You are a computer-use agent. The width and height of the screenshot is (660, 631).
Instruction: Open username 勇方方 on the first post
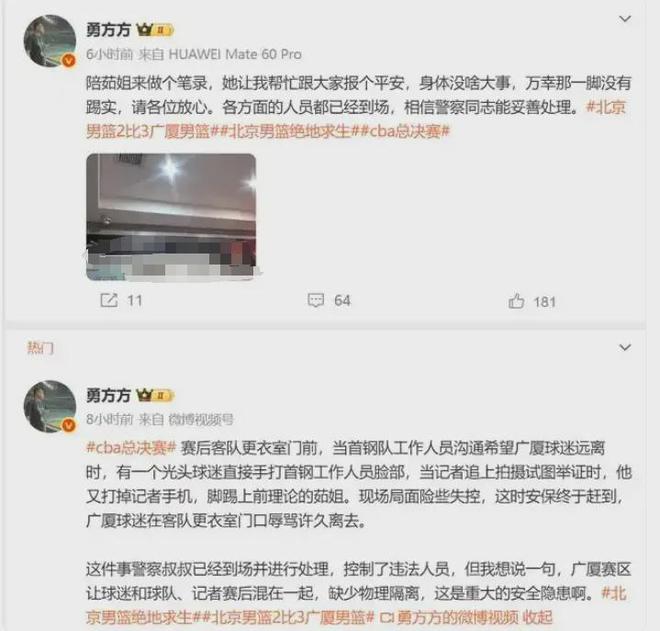108,30
